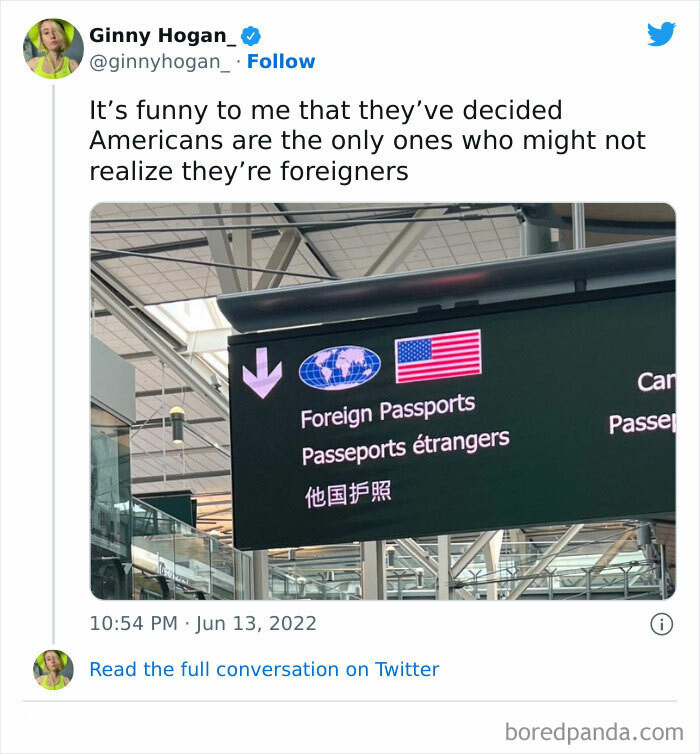
Task: Click the 'Foreign Passports' text on sign
Action: point(387,410)
